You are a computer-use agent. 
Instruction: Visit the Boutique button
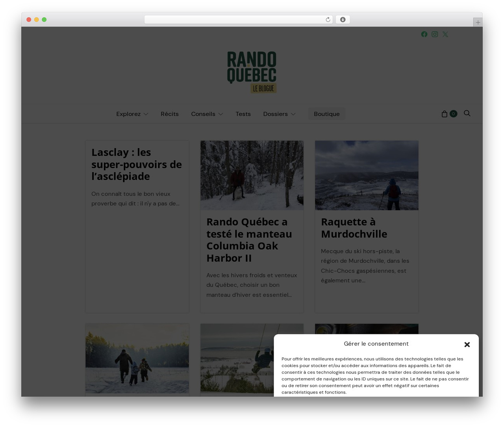pyautogui.click(x=327, y=114)
